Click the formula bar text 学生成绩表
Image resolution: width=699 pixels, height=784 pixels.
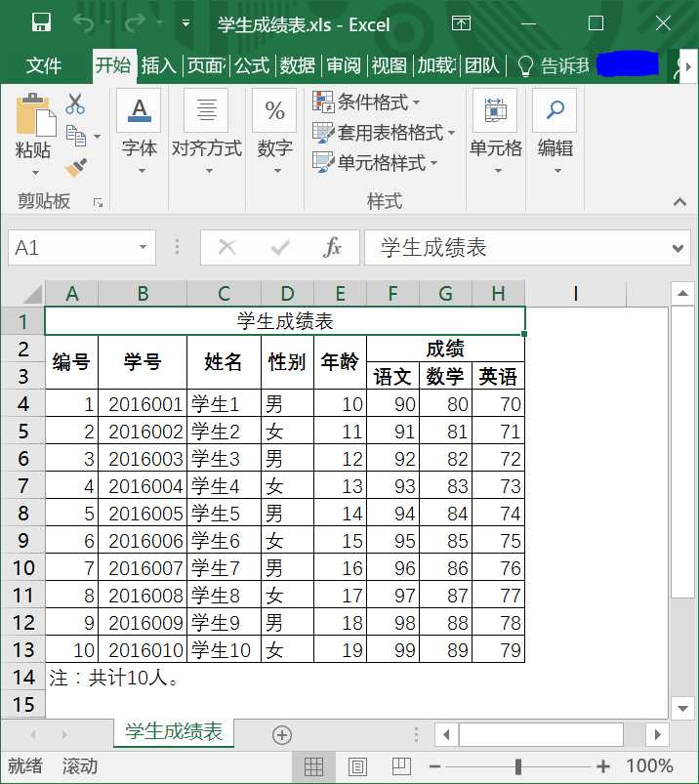[433, 247]
